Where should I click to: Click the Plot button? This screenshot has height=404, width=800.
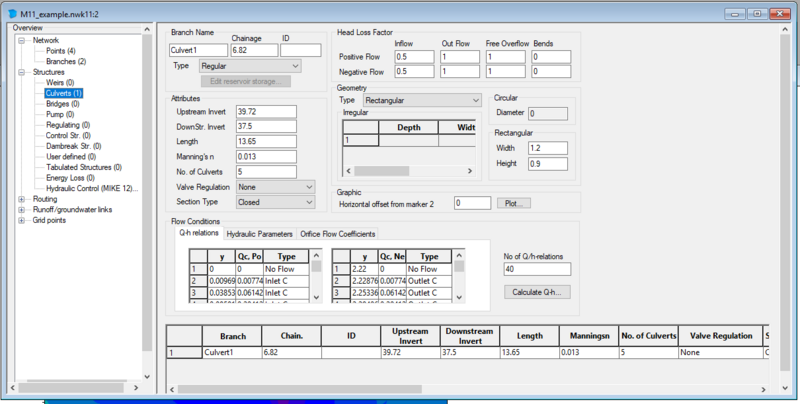tap(514, 204)
